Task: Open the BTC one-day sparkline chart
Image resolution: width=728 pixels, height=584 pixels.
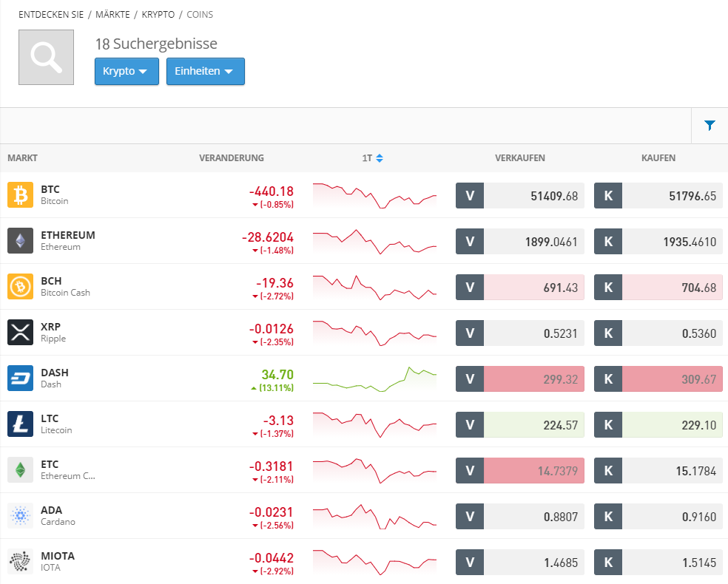Action: click(x=374, y=196)
